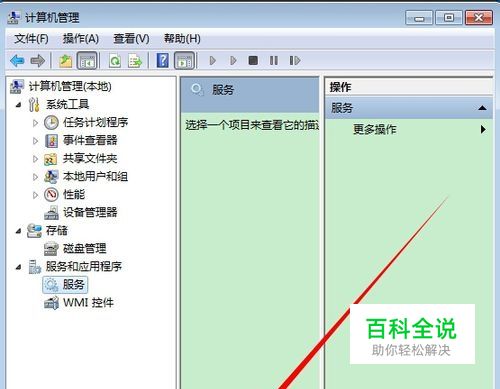Image resolution: width=500 pixels, height=389 pixels.
Task: Click the 系统工具 tools icon
Action: coord(34,105)
